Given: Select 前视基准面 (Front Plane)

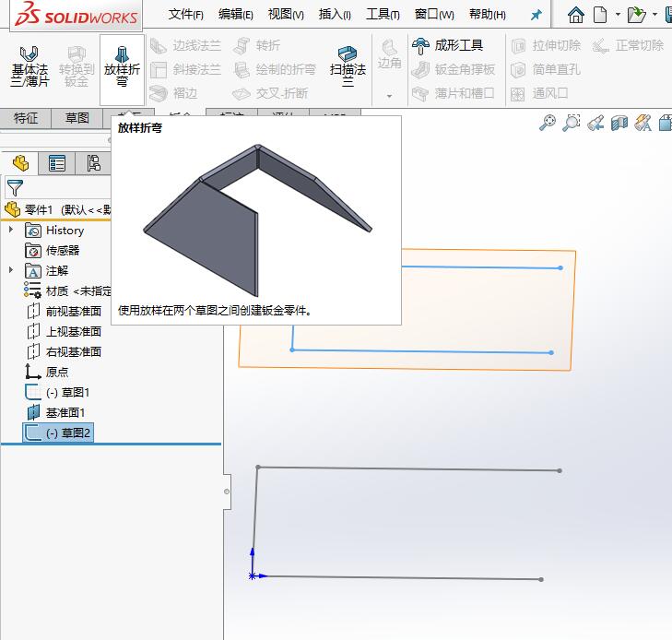Looking at the screenshot, I should 64,311.
